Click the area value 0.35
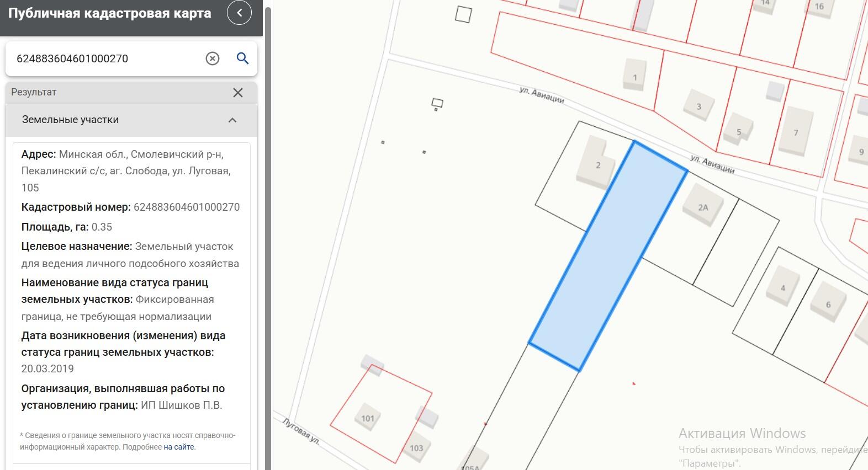Screen dimensions: 868x470 coord(102,227)
